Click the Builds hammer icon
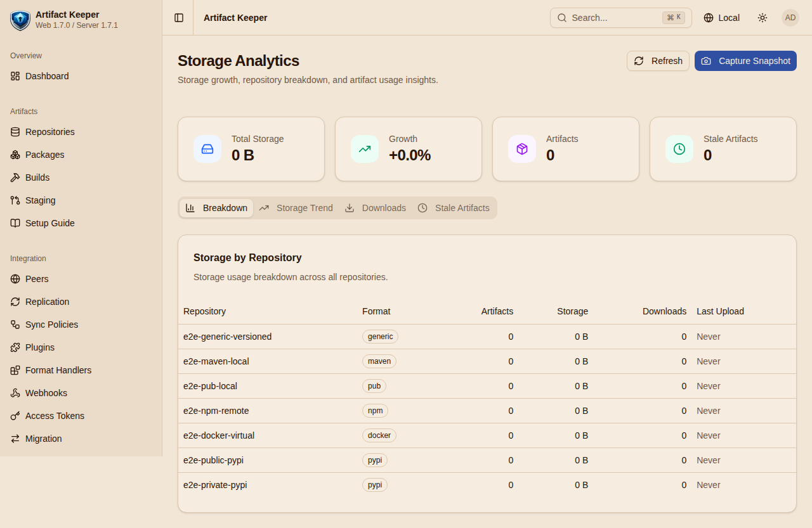This screenshot has width=812, height=528. point(15,177)
